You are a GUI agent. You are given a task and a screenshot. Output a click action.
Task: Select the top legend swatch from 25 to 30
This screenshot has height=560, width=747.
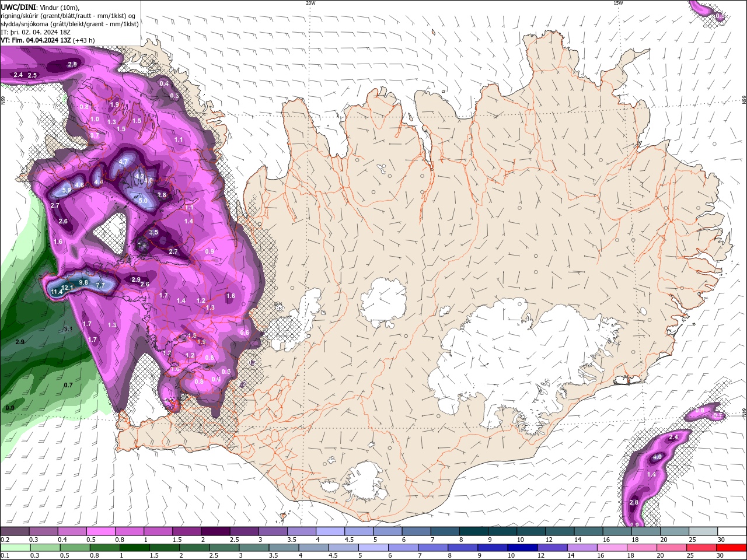[703, 532]
